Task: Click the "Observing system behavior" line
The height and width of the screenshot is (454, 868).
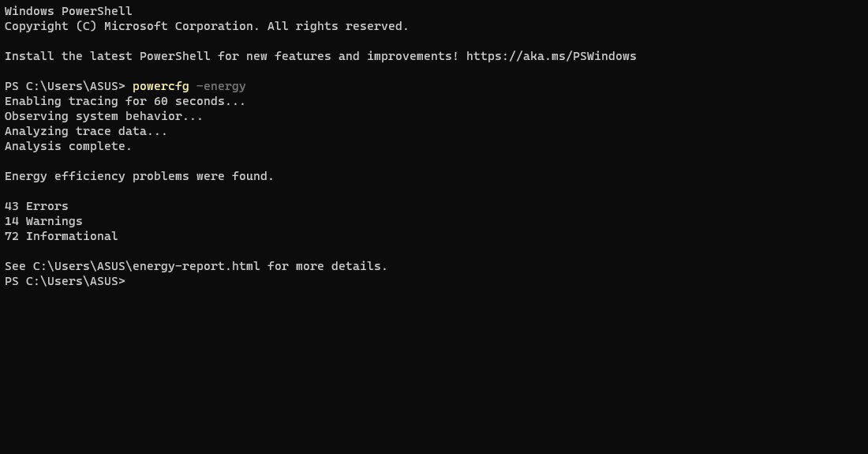Action: pyautogui.click(x=103, y=116)
